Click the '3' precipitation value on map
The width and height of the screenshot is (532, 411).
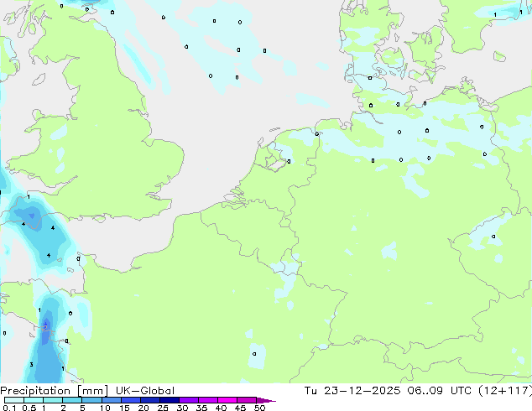[31, 365]
